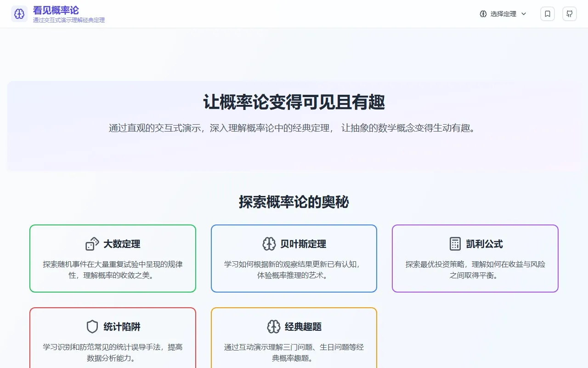The height and width of the screenshot is (368, 588).
Task: Click the brain icon inside the 选择定理 control
Action: tap(483, 14)
